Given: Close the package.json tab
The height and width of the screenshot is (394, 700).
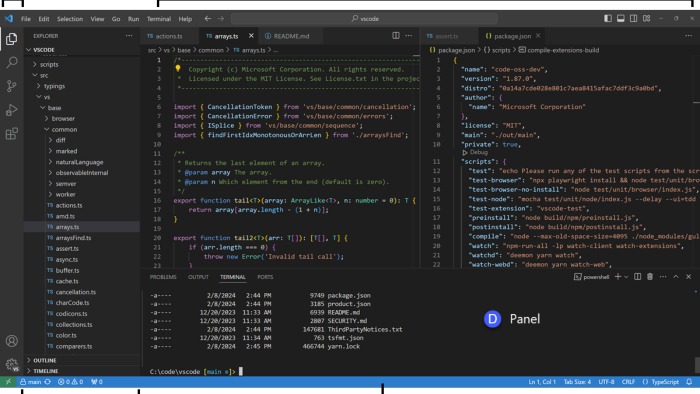Looking at the screenshot, I should 538,36.
